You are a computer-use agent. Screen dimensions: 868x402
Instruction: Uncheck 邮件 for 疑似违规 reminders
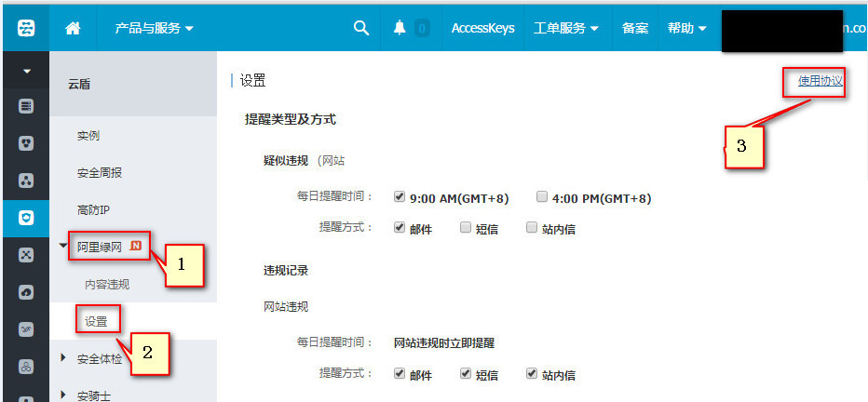pyautogui.click(x=400, y=227)
